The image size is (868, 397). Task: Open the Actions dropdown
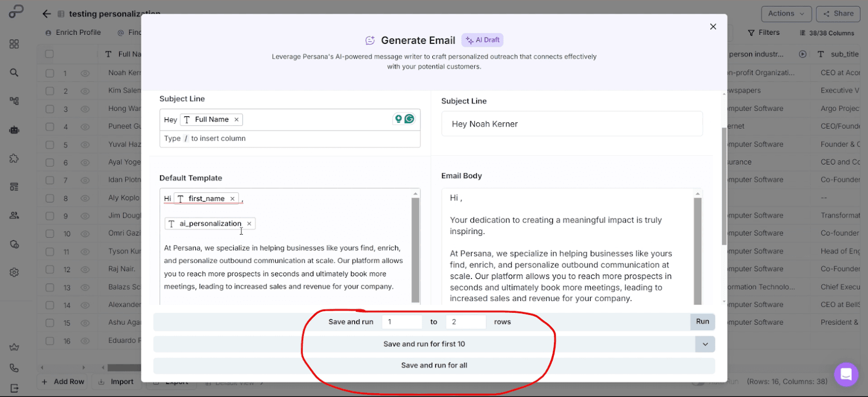point(787,14)
